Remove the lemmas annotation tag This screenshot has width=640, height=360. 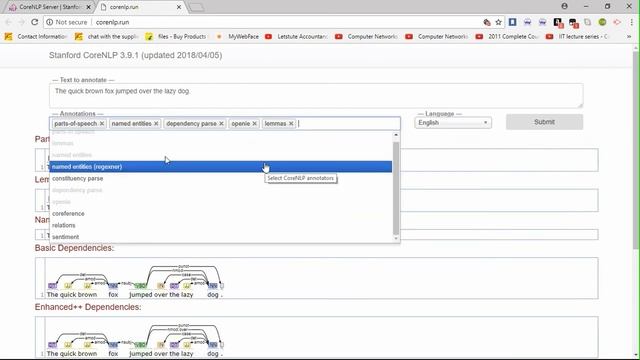point(291,123)
